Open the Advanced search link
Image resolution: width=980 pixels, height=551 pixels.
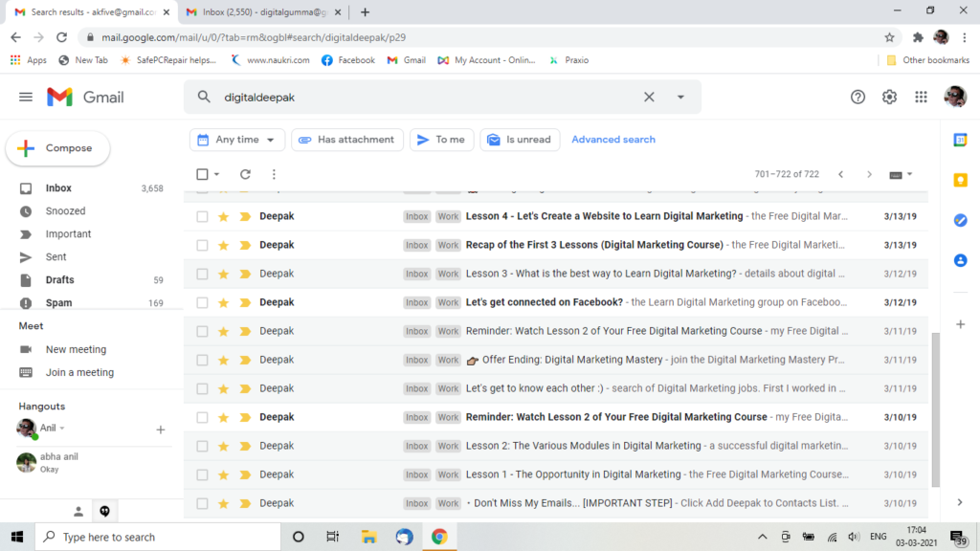612,139
